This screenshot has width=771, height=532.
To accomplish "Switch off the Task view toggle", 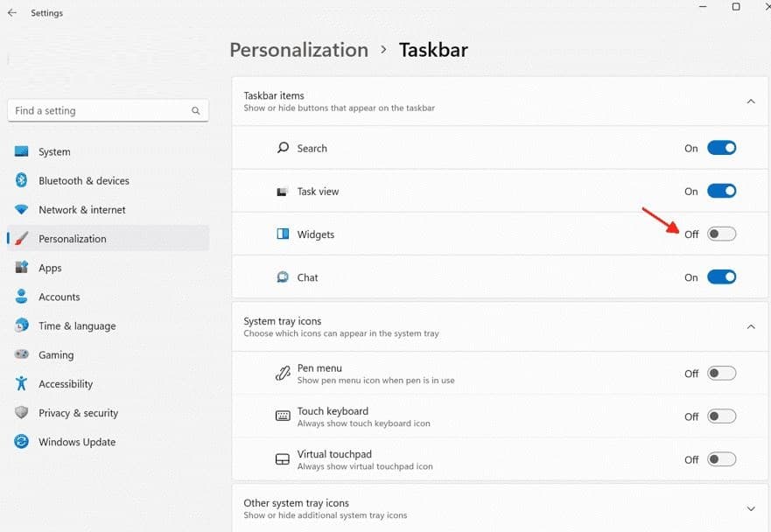I will 721,191.
